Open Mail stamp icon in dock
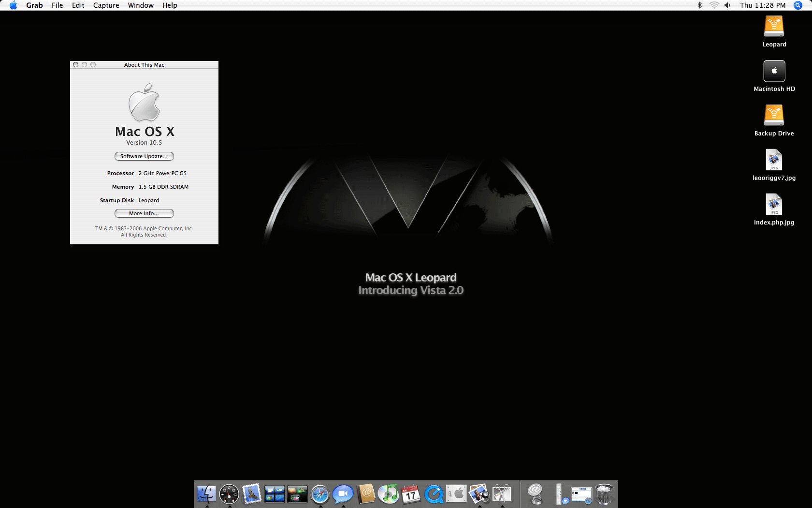This screenshot has width=812, height=508. (252, 494)
